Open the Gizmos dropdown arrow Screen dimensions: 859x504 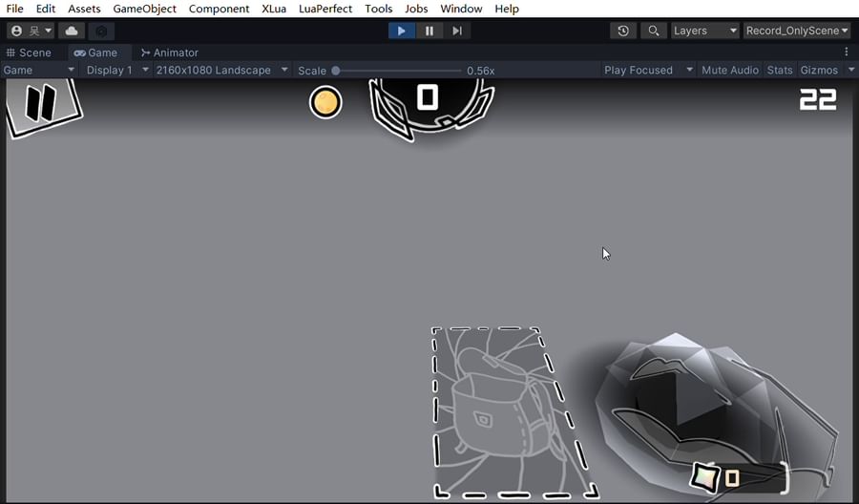pyautogui.click(x=850, y=70)
